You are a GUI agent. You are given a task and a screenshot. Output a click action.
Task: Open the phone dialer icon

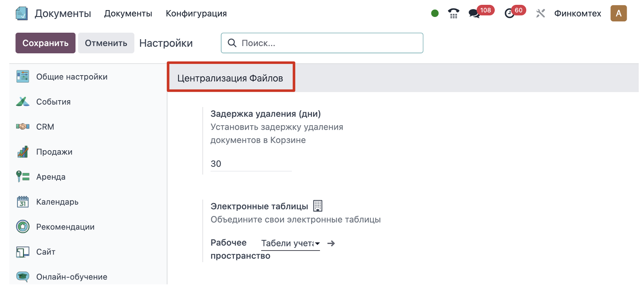454,13
